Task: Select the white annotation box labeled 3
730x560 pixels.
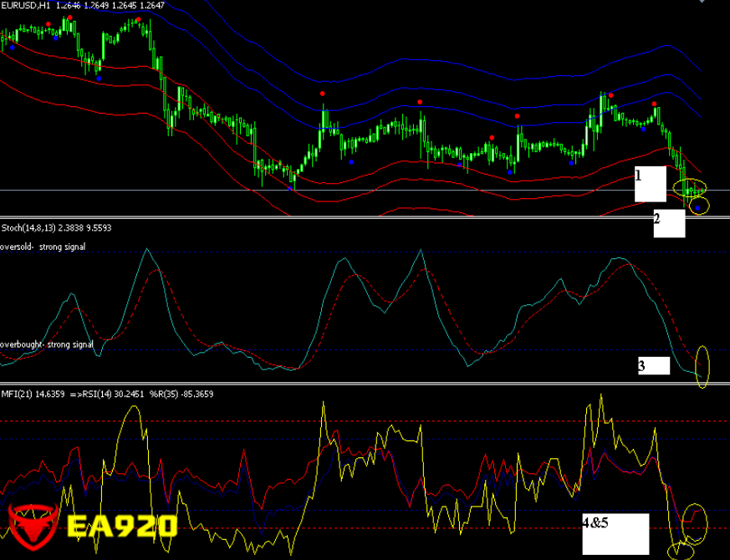Action: [x=654, y=365]
